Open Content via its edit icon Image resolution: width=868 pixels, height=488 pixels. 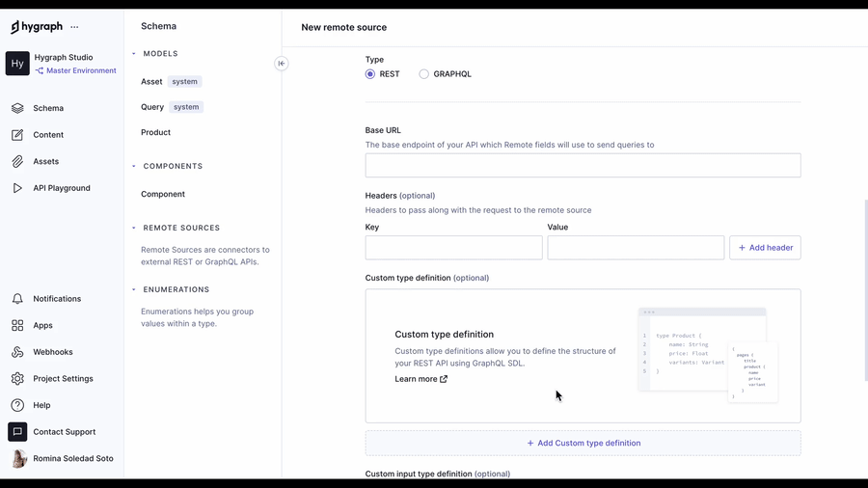[x=17, y=135]
